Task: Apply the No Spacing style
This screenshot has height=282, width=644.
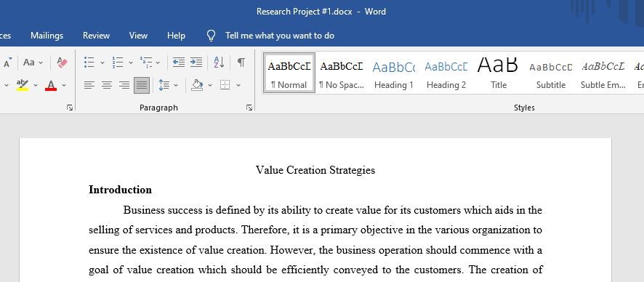Action: (x=342, y=73)
